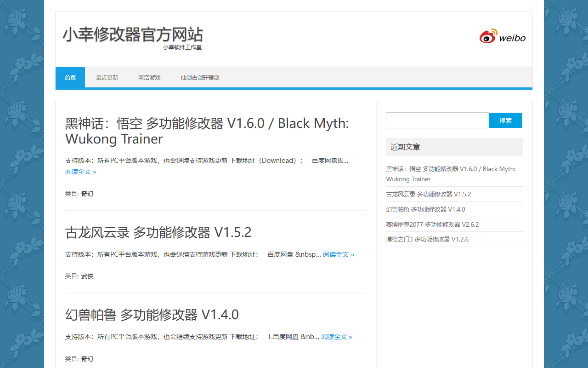This screenshot has height=368, width=588.
Task: Open recent post 赛博朋克2077 V2.6.2 in sidebar
Action: [432, 224]
